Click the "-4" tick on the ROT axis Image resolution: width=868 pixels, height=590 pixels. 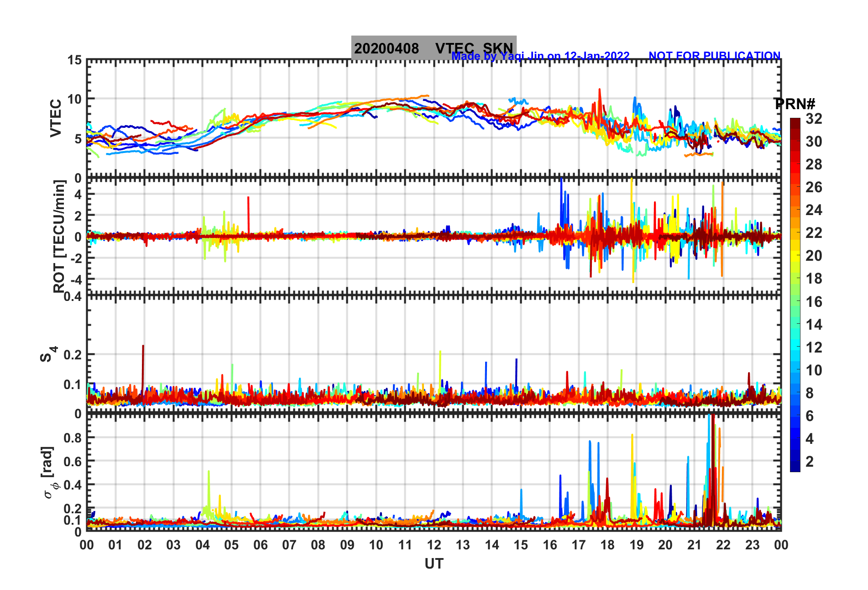[76, 279]
